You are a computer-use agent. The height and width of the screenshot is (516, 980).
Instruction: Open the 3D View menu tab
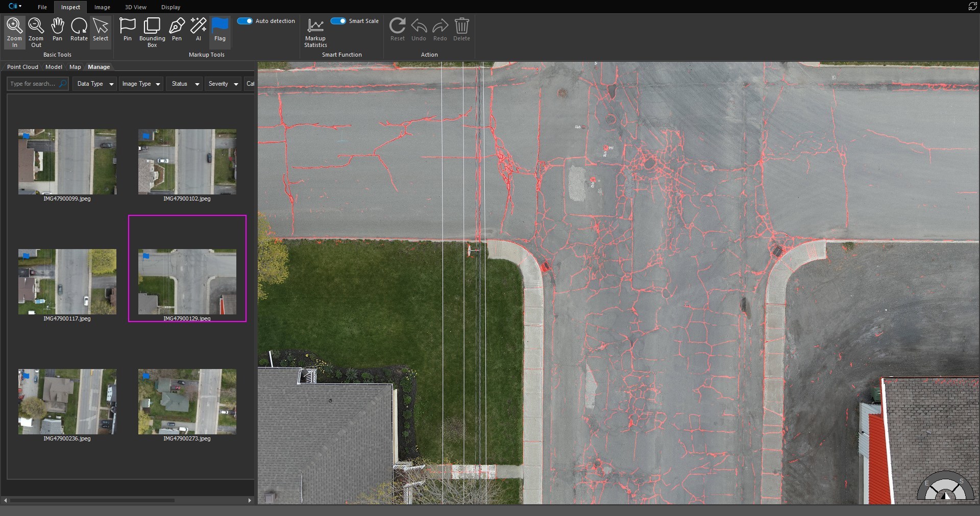[x=135, y=7]
